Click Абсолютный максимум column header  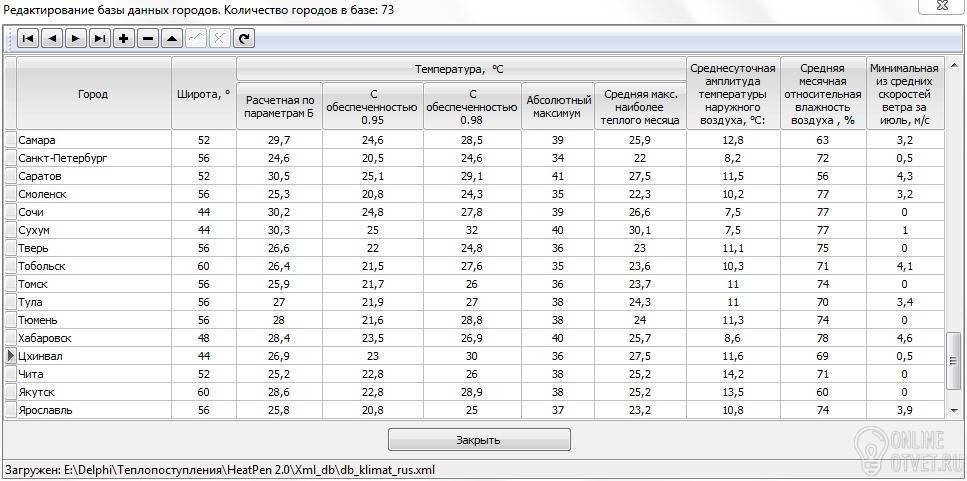pyautogui.click(x=558, y=106)
